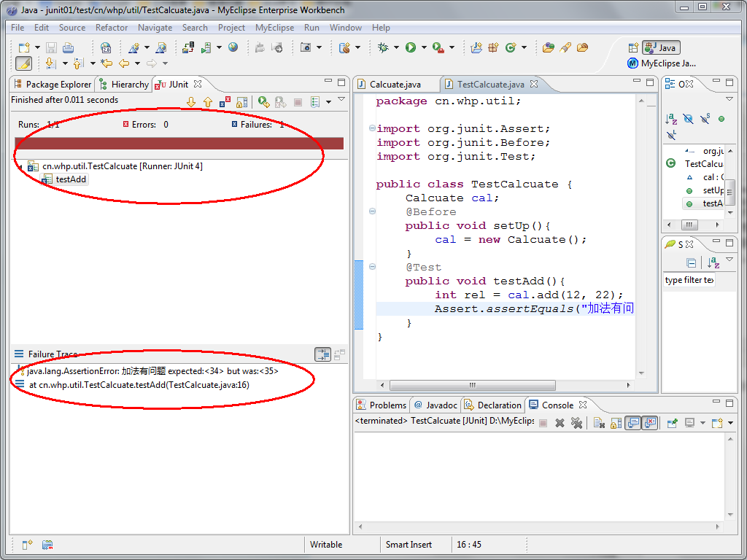Click the Back navigation arrow icon
747x560 pixels.
click(124, 63)
